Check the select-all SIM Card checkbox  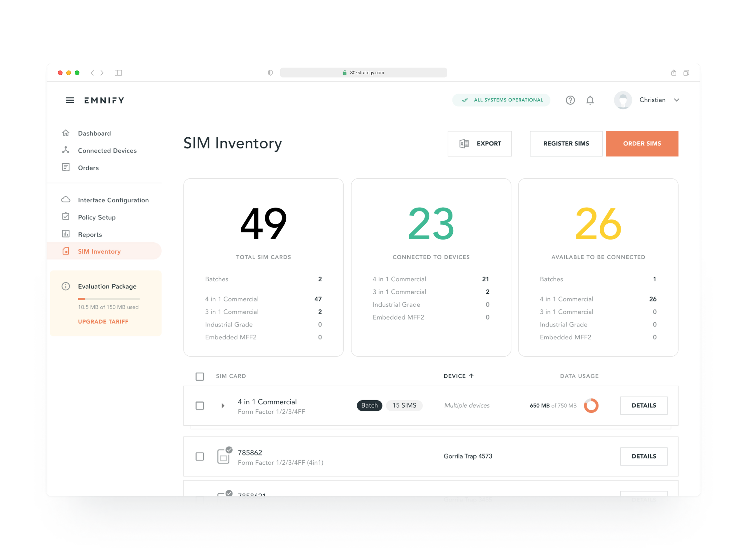[200, 376]
